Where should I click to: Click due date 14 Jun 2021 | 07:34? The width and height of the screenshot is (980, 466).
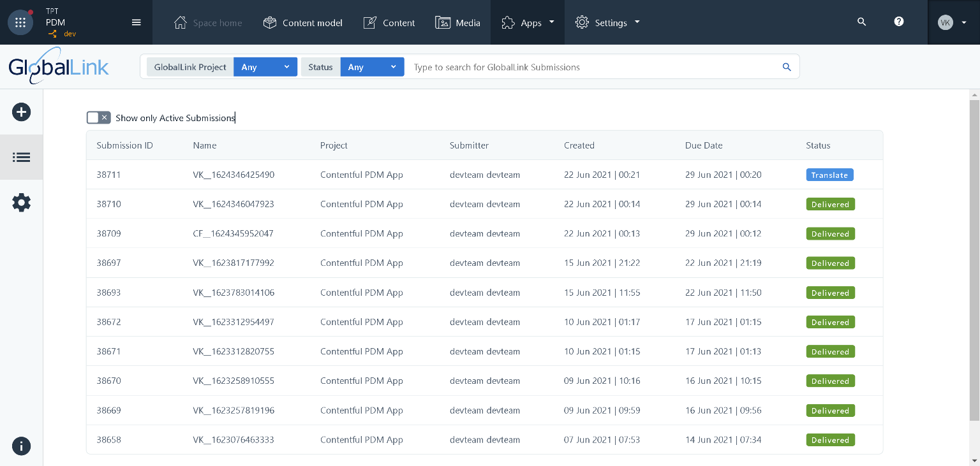pos(724,440)
